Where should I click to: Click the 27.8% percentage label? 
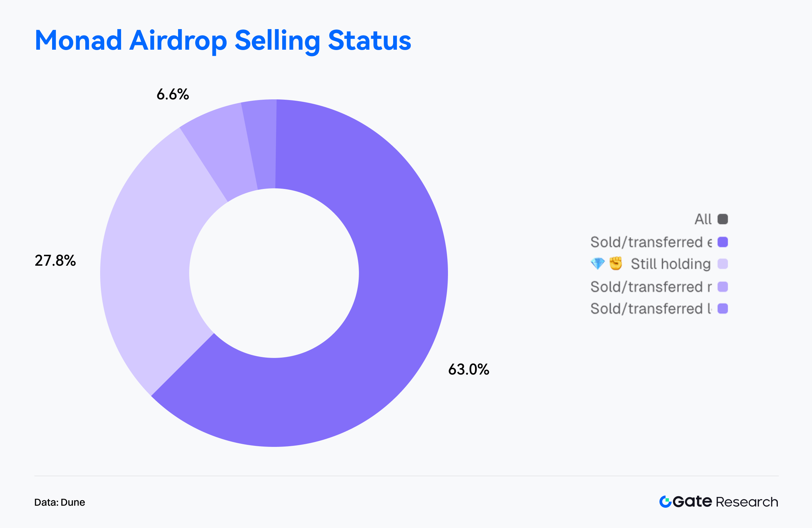[55, 261]
